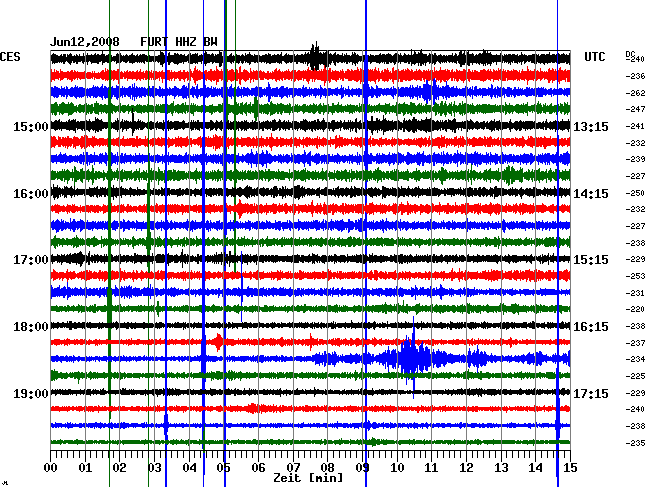Select the DC offset value -239
The height and width of the screenshot is (494, 650).
coord(635,159)
